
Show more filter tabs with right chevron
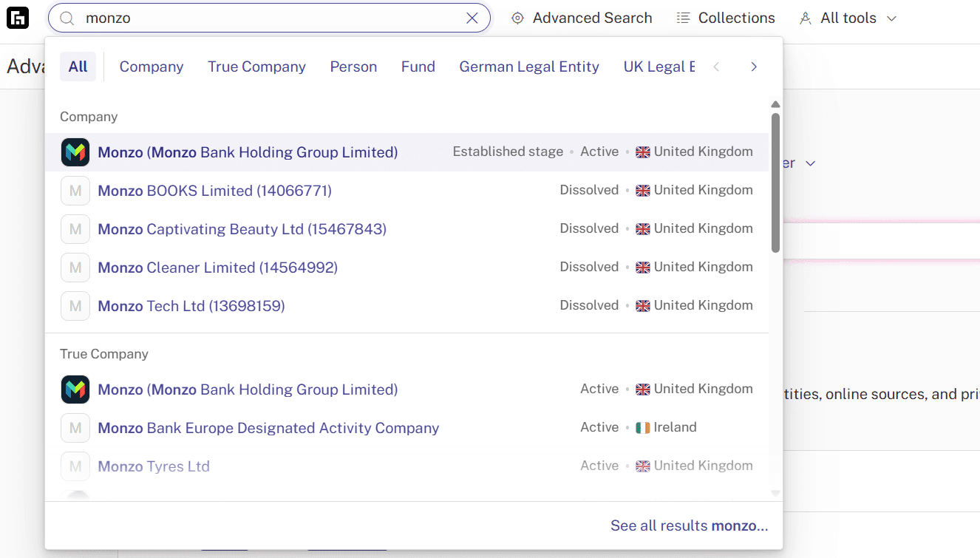click(x=754, y=67)
